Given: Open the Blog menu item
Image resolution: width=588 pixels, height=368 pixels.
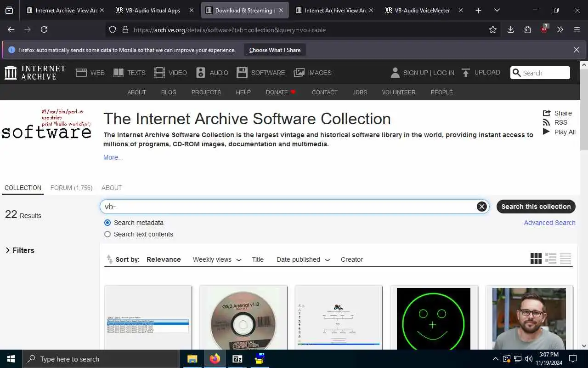Looking at the screenshot, I should coord(169,92).
